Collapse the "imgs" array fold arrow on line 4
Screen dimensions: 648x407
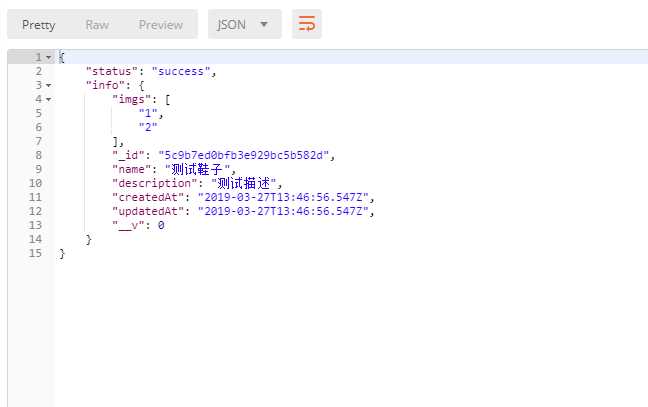[49, 100]
